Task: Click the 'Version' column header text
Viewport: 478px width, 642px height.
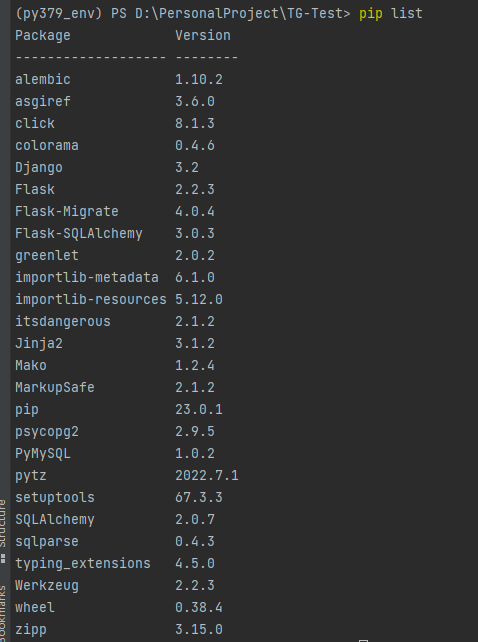Action: pos(203,36)
